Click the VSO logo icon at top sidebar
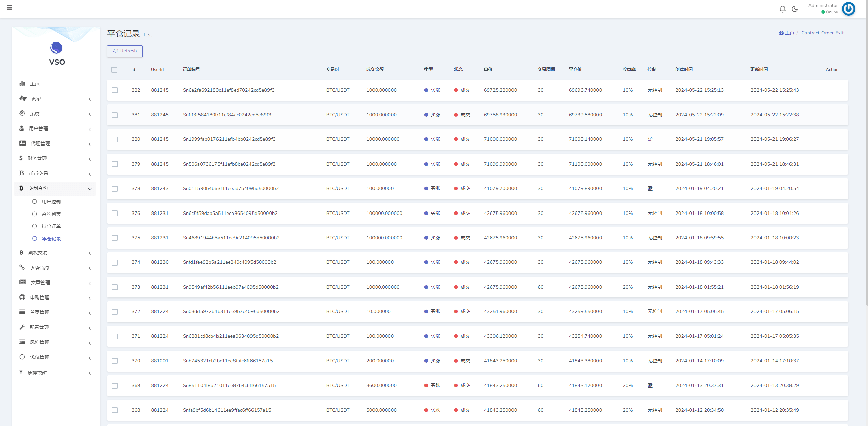The height and width of the screenshot is (426, 868). (x=54, y=48)
